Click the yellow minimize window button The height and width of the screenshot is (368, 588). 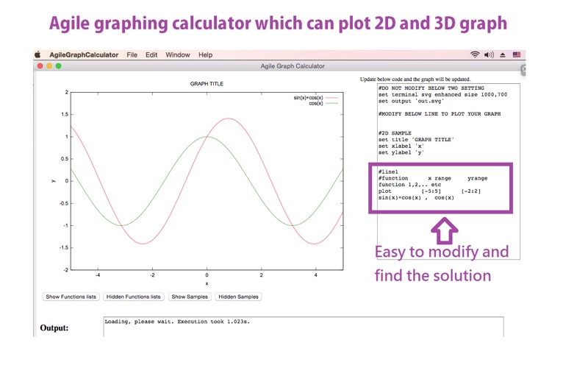[49, 66]
